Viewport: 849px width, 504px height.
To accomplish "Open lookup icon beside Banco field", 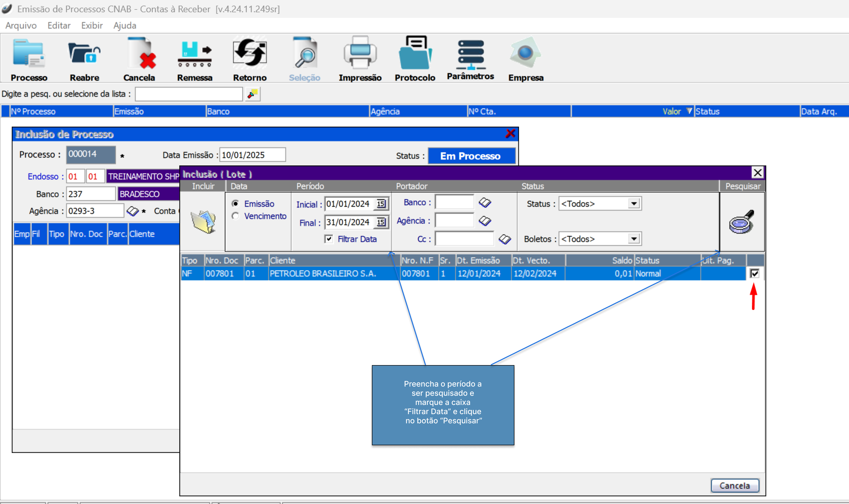I will (x=485, y=203).
